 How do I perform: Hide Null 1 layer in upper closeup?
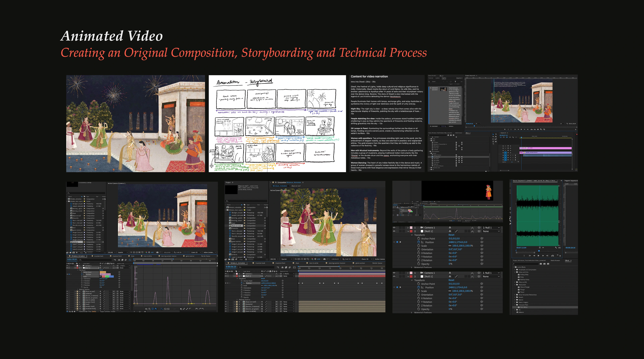(x=394, y=231)
